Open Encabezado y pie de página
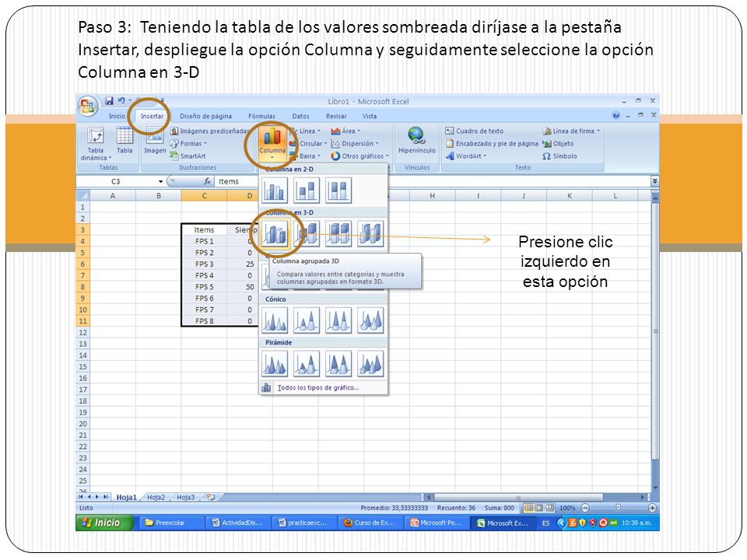 click(x=492, y=143)
